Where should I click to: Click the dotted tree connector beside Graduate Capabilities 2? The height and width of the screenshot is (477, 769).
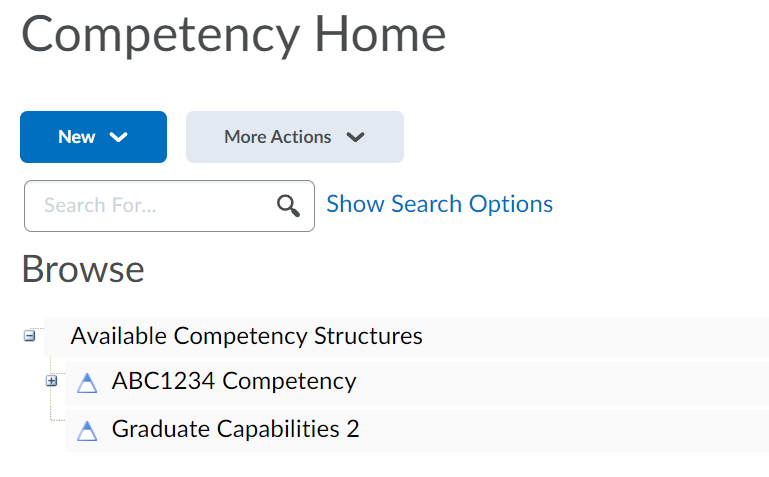[57, 414]
